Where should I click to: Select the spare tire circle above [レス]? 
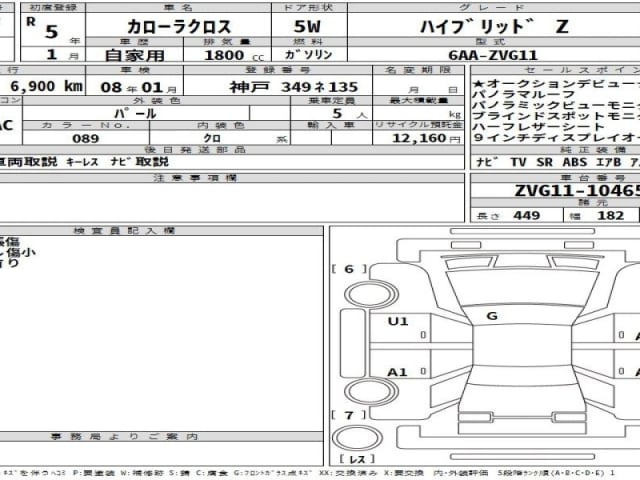click(x=357, y=438)
